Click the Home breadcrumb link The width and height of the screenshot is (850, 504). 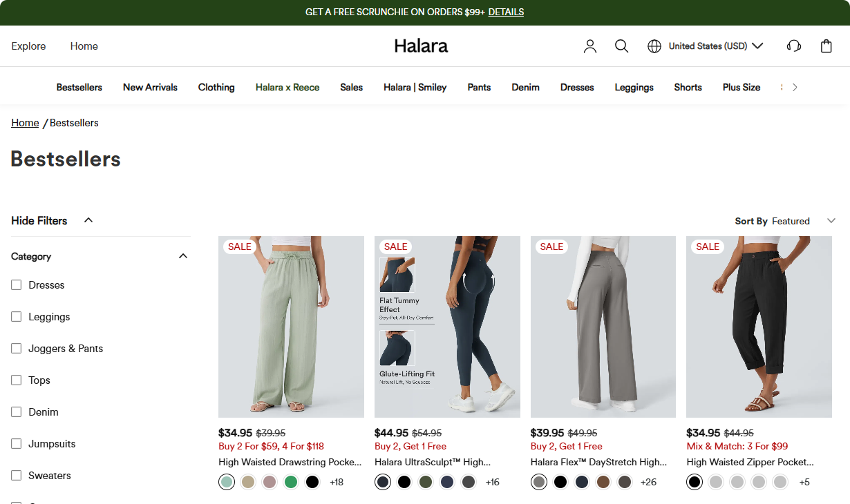point(25,123)
